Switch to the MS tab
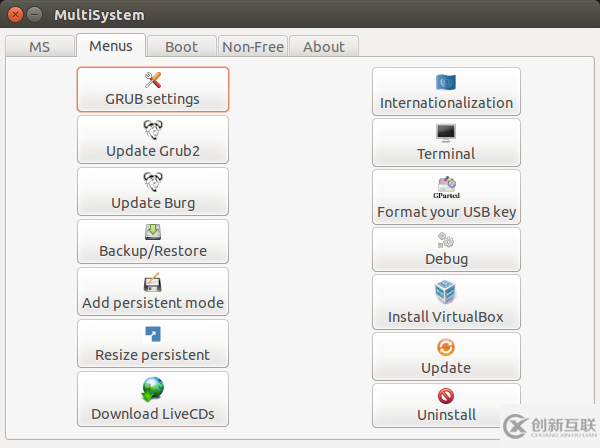 40,47
